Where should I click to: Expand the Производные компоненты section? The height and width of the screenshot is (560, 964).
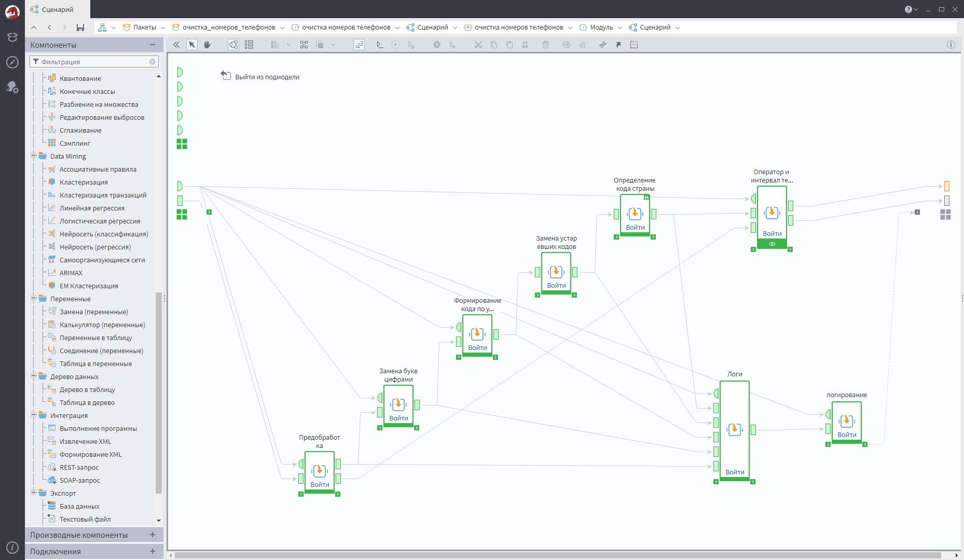pyautogui.click(x=153, y=535)
